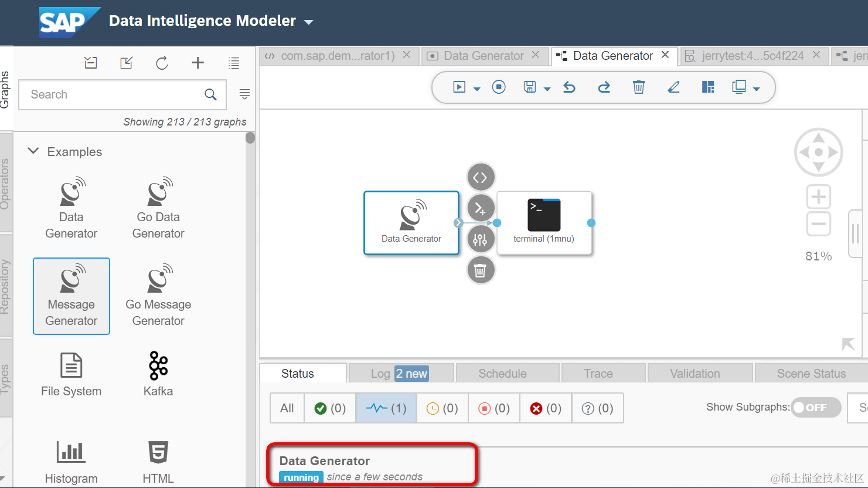Filter status by All
This screenshot has width=868, height=488.
287,408
